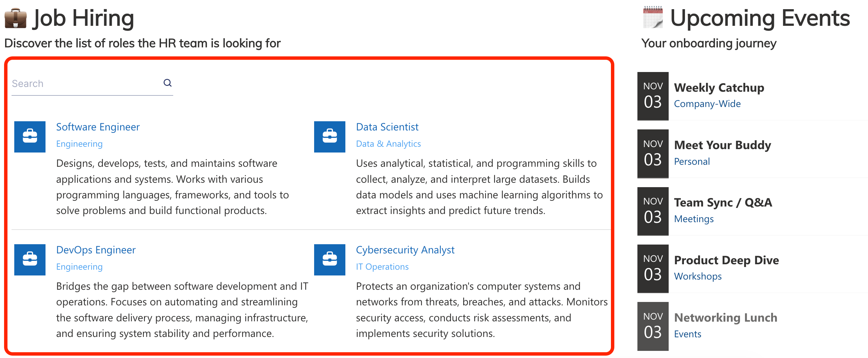
Task: Click the Personal link under Meet Your Buddy
Action: click(692, 161)
